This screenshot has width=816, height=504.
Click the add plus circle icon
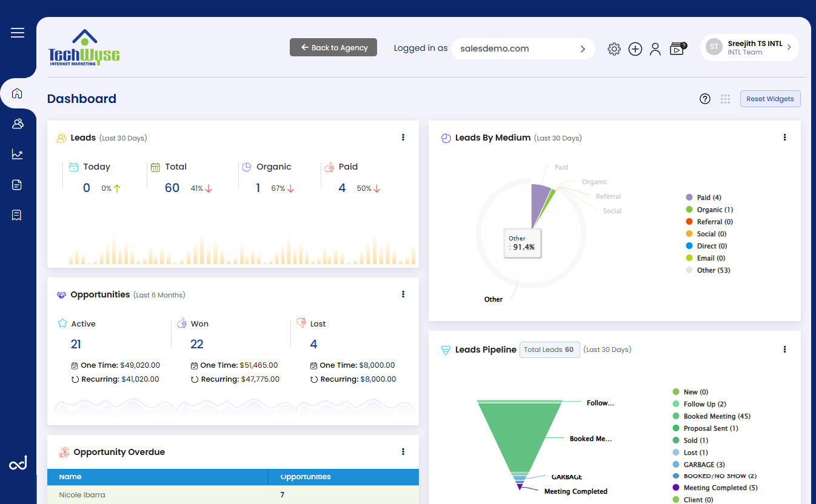(635, 49)
